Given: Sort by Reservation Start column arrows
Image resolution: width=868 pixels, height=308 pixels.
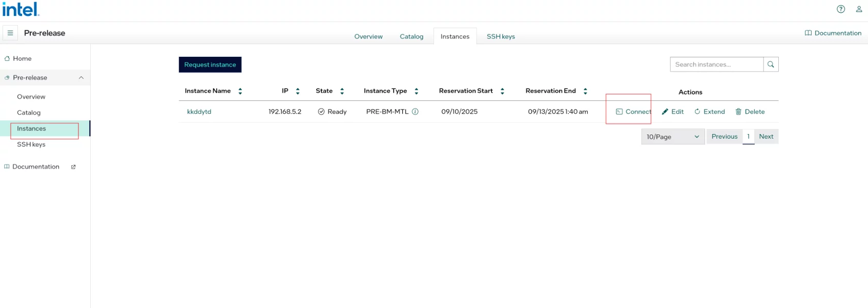Looking at the screenshot, I should point(503,91).
